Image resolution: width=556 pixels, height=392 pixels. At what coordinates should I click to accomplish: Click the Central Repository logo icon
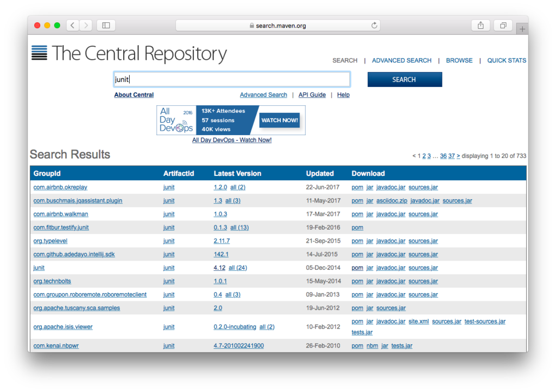tap(39, 53)
